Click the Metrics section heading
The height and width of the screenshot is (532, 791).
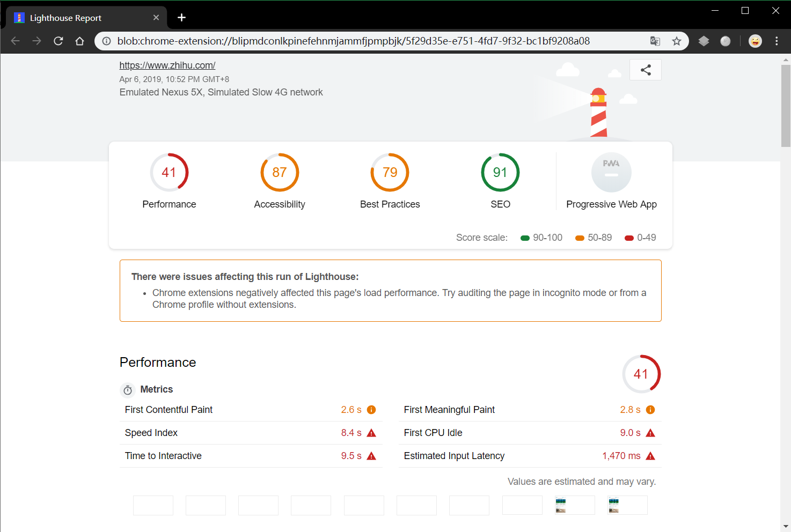pos(157,389)
